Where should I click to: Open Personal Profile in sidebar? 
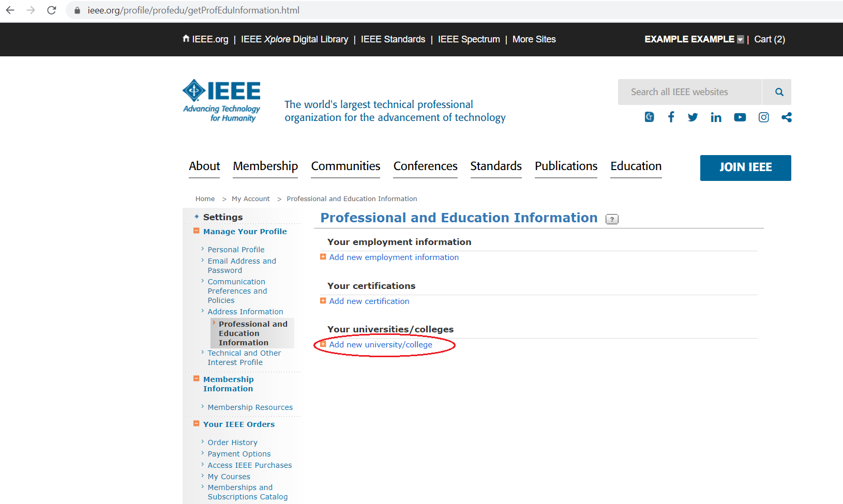tap(236, 250)
